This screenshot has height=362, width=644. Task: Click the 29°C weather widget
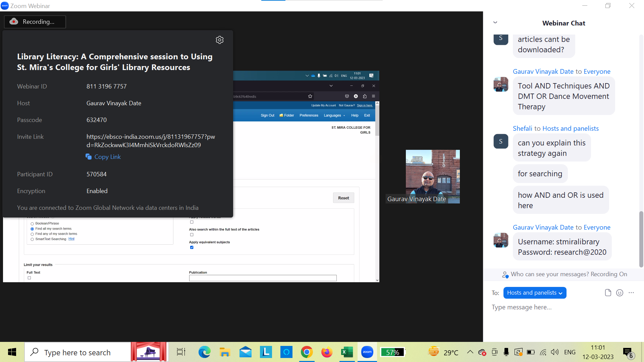[x=443, y=352]
